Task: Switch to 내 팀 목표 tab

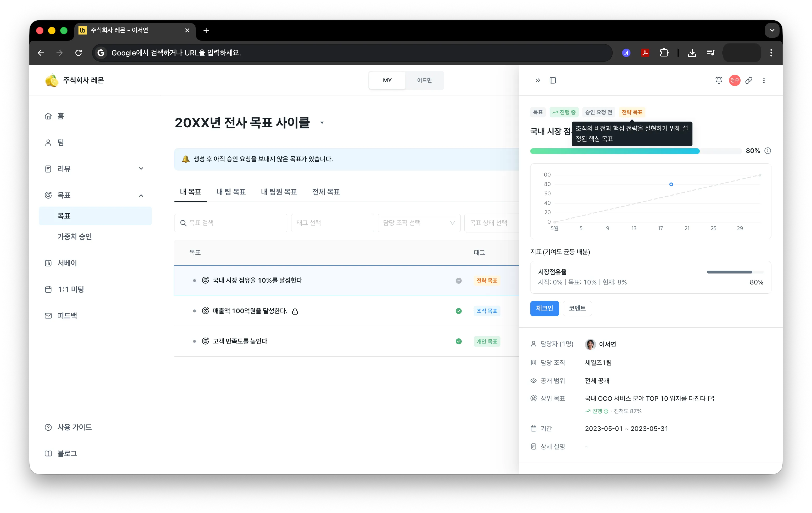Action: (231, 192)
